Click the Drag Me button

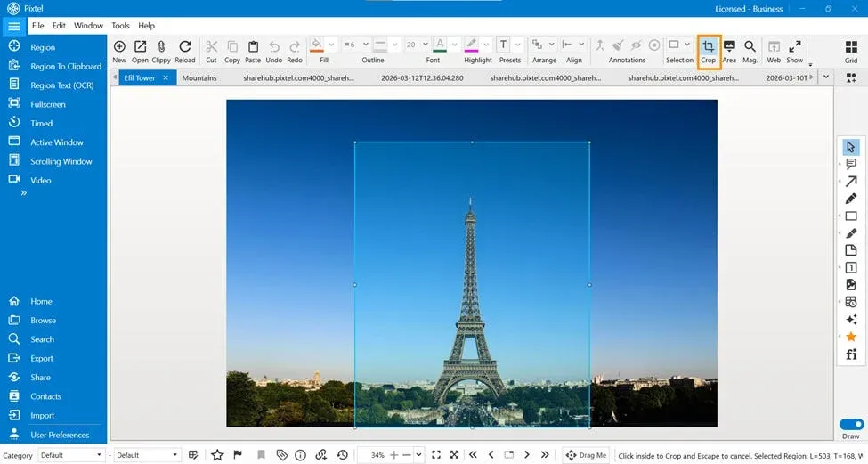click(586, 455)
